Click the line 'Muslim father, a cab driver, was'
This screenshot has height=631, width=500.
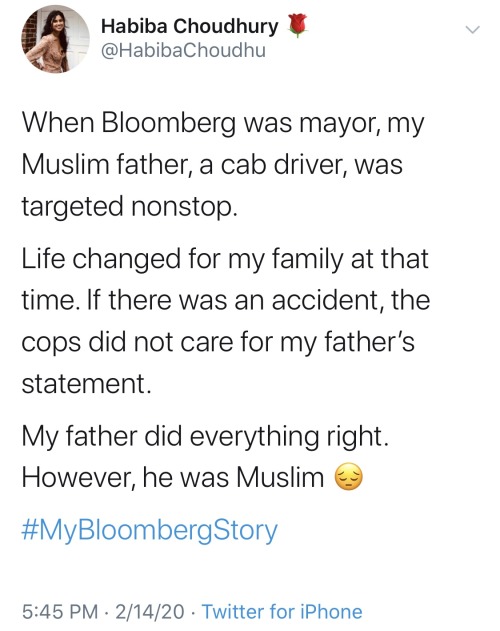pos(212,165)
